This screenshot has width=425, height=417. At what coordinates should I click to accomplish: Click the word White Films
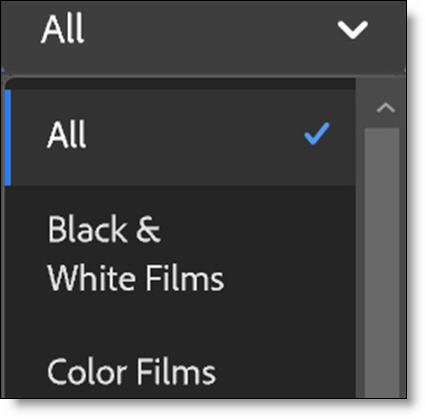(x=136, y=278)
